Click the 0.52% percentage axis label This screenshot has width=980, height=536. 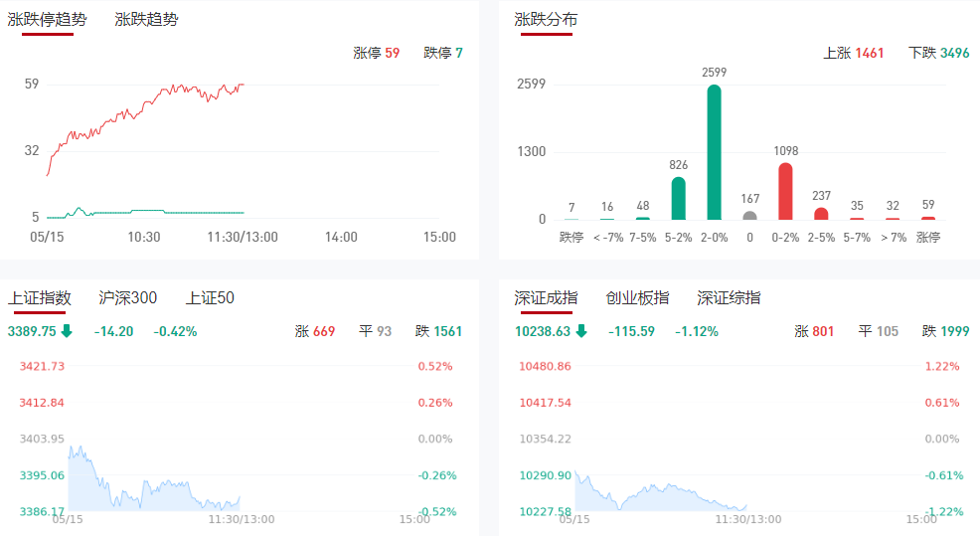[435, 367]
